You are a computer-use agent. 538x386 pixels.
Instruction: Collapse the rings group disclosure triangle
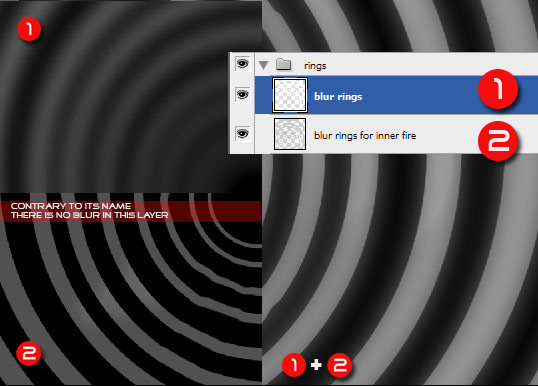(264, 65)
